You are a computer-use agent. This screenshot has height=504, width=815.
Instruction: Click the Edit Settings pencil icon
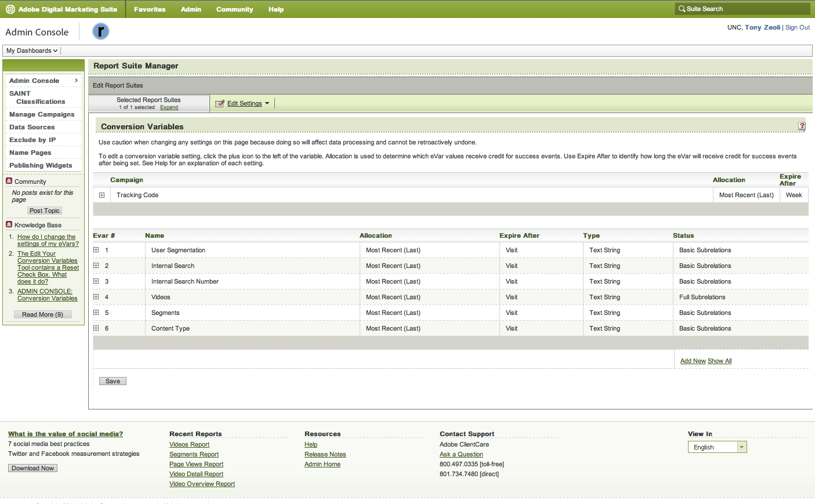219,104
